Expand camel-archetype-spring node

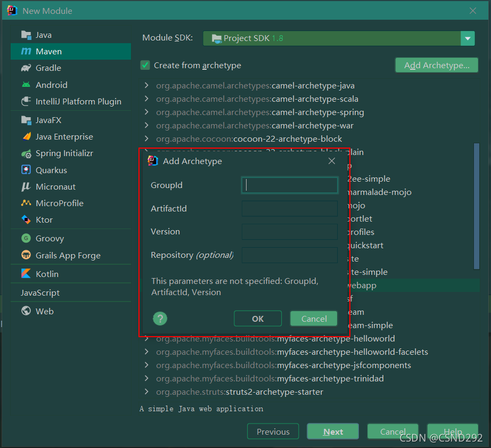point(146,112)
